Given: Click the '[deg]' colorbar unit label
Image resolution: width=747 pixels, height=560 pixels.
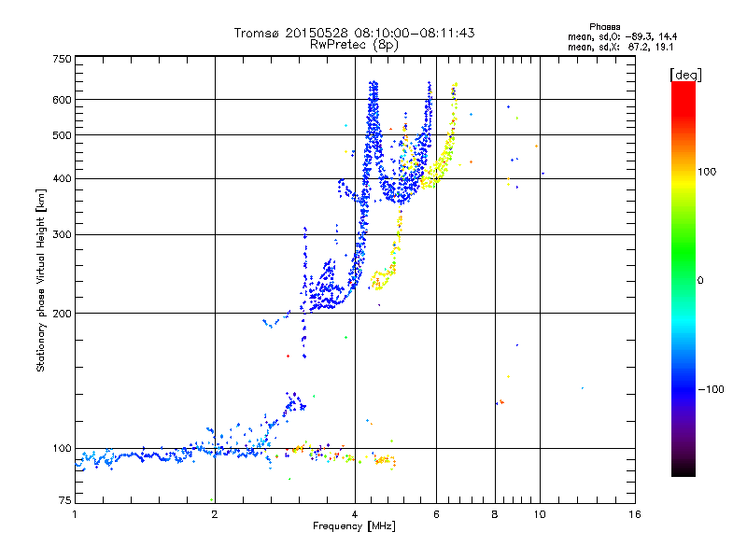Looking at the screenshot, I should click(685, 75).
